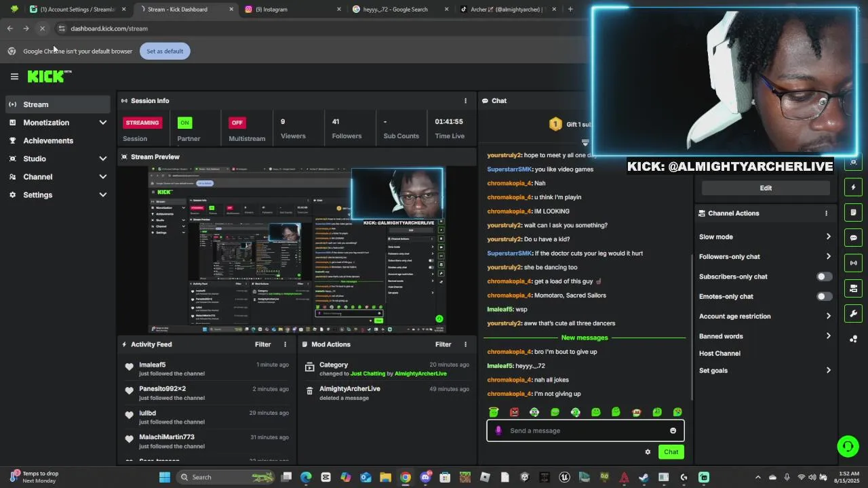868x488 pixels.
Task: Click Imaleaf5 in Activity Feed
Action: pyautogui.click(x=153, y=365)
